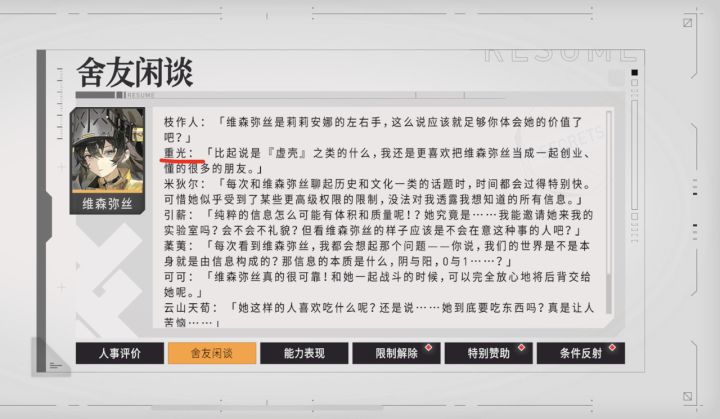Click the 维森弥丝 character portrait
This screenshot has width=720, height=419.
coord(107,151)
